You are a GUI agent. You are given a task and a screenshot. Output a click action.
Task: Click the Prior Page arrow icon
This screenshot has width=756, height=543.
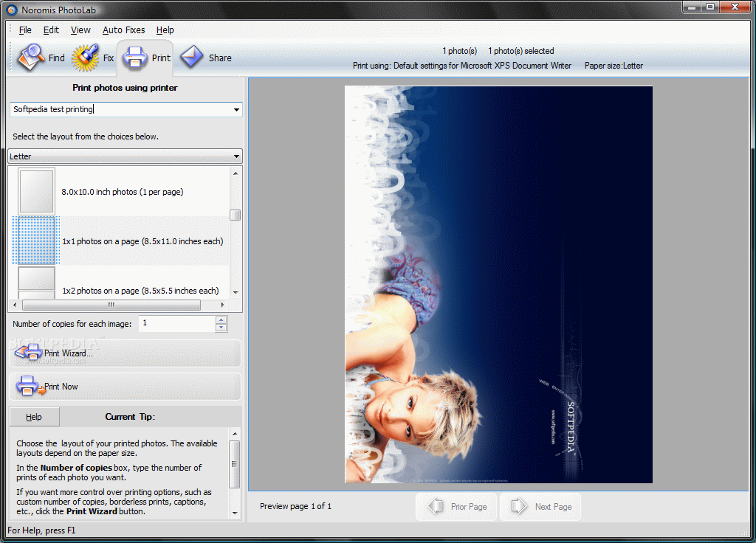click(436, 506)
